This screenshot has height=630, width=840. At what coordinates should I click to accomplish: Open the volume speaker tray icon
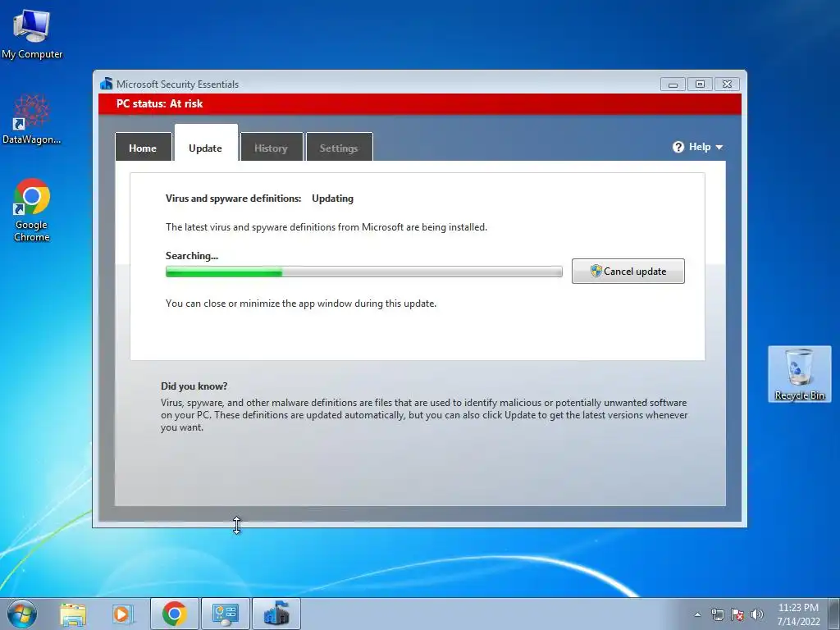click(x=757, y=614)
